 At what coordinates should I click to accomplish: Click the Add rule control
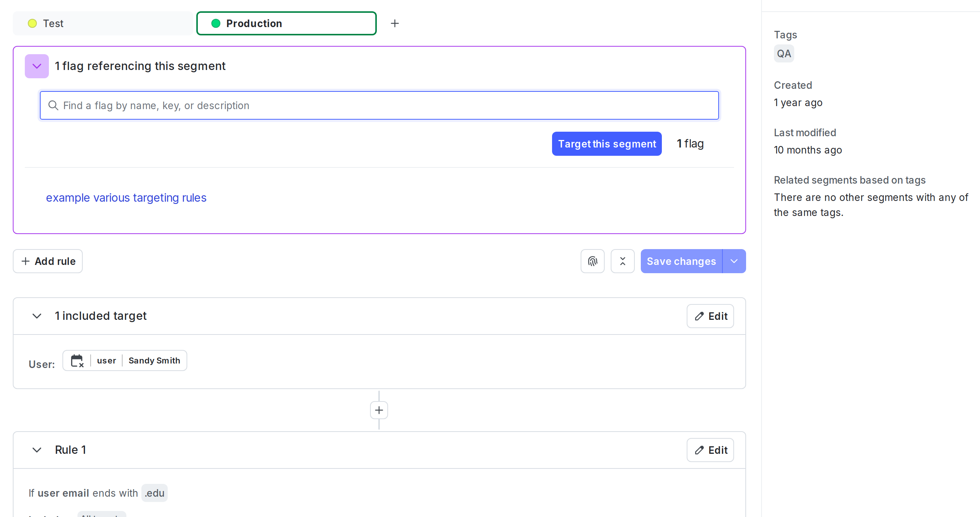click(47, 261)
